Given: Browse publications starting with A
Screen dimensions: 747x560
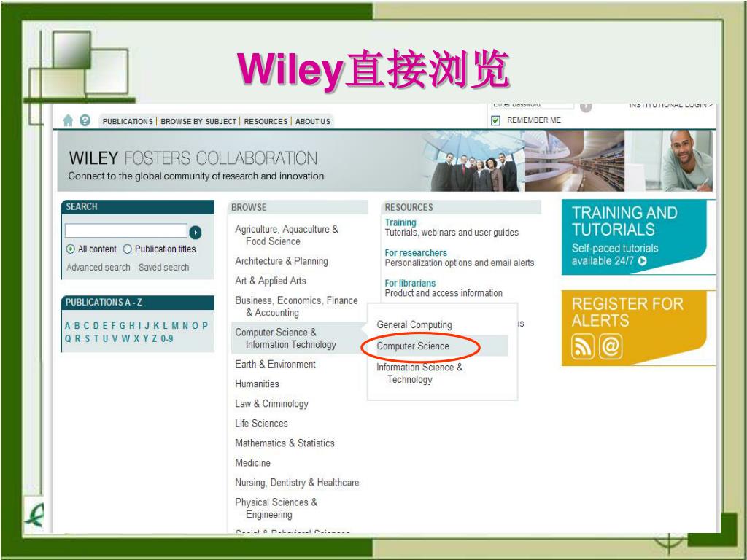Looking at the screenshot, I should tap(68, 326).
